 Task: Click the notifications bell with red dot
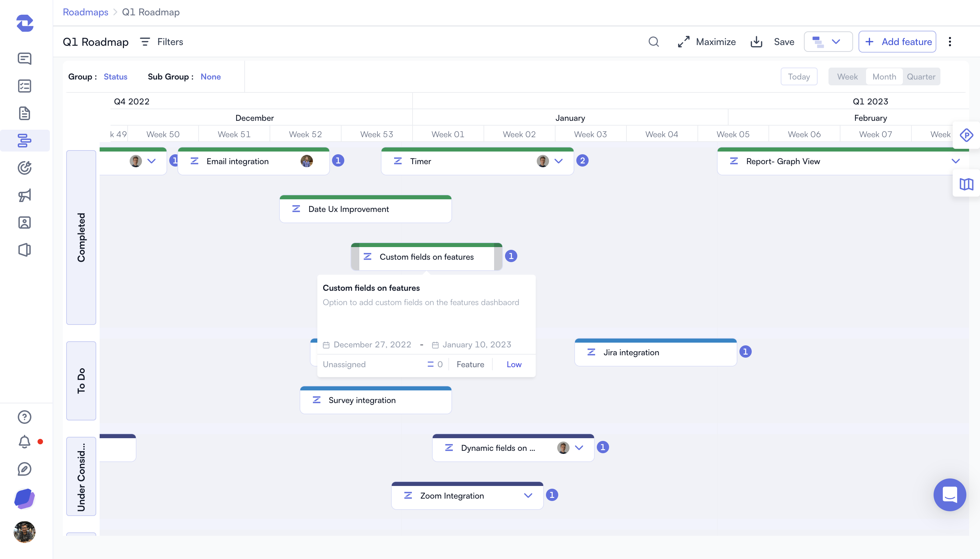tap(24, 442)
